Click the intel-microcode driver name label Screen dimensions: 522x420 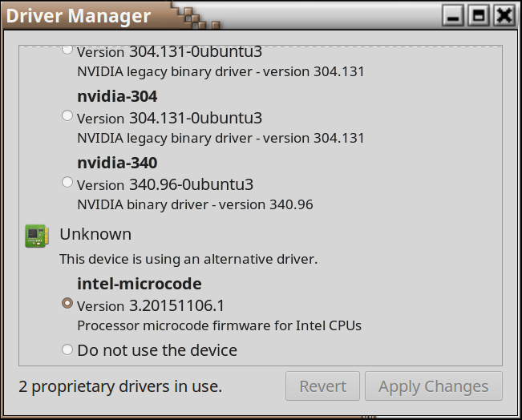139,284
